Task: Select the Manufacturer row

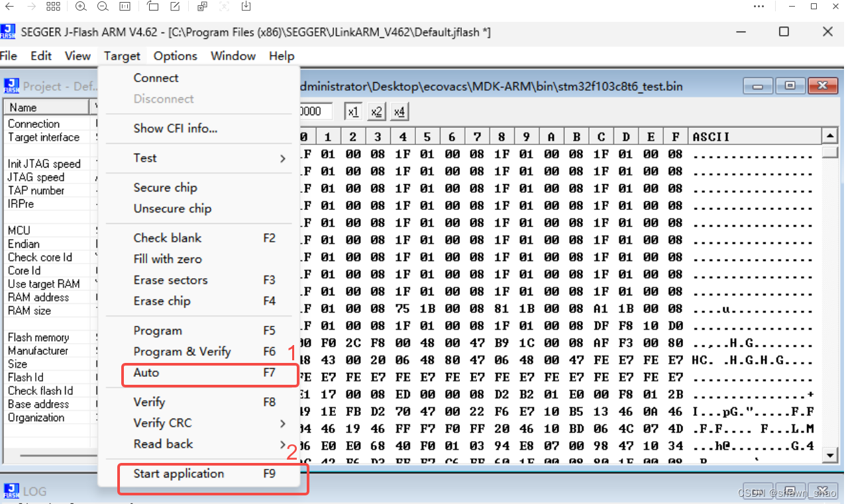Action: tap(50, 350)
